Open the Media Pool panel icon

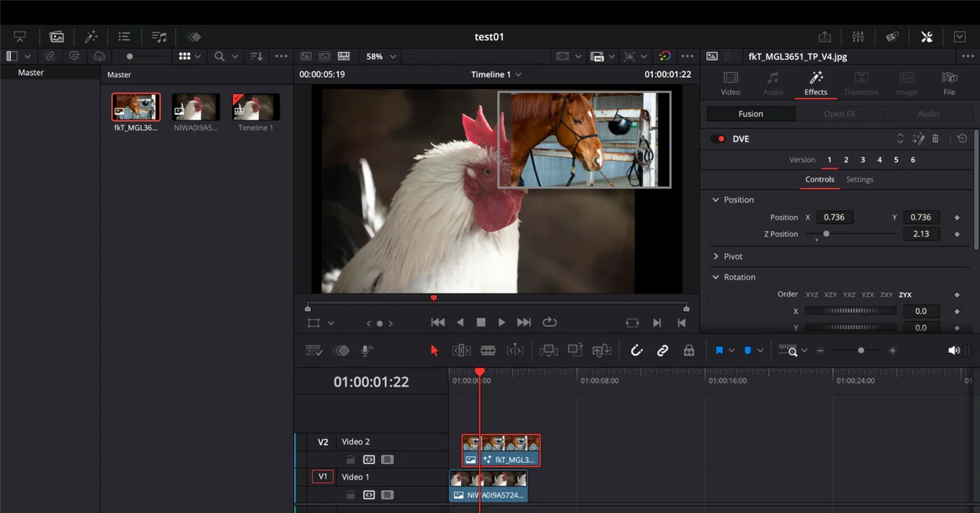tap(57, 37)
